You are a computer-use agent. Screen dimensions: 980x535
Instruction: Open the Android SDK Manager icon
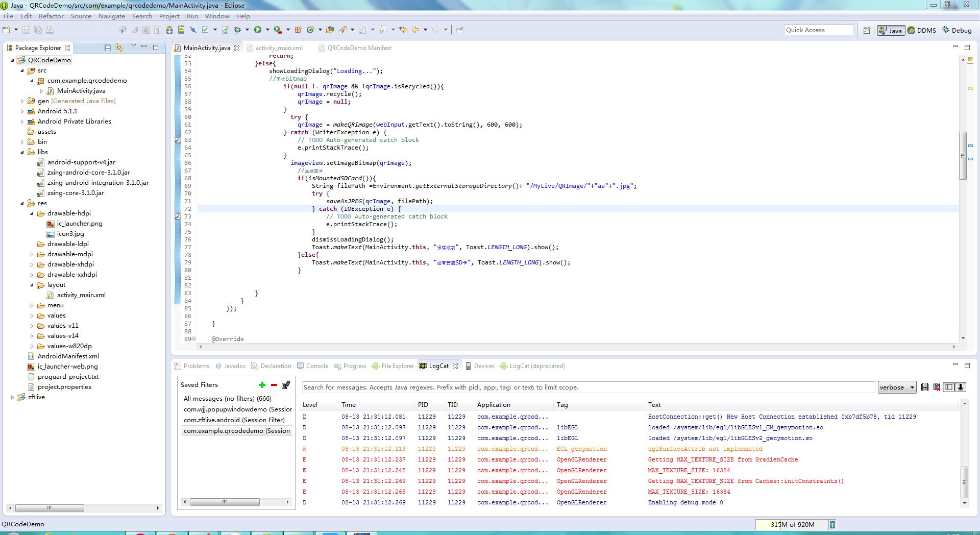point(169,30)
